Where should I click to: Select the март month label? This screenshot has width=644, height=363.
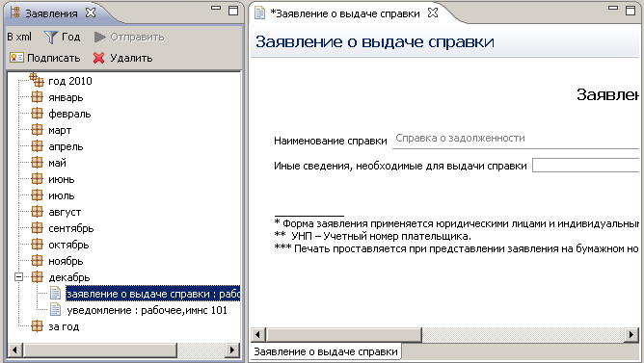[60, 130]
